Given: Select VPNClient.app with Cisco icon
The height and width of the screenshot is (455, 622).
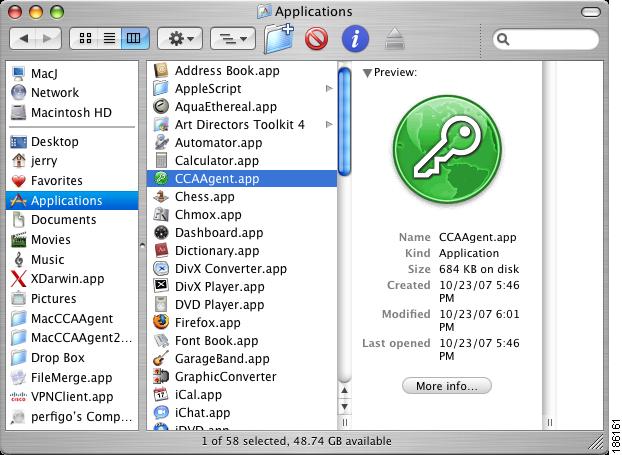Looking at the screenshot, I should click(73, 397).
